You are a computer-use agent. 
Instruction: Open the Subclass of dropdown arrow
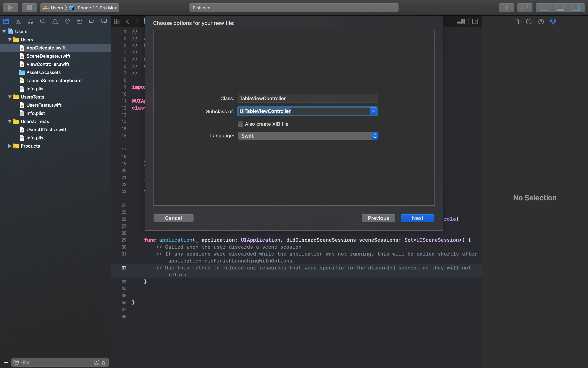coord(373,111)
